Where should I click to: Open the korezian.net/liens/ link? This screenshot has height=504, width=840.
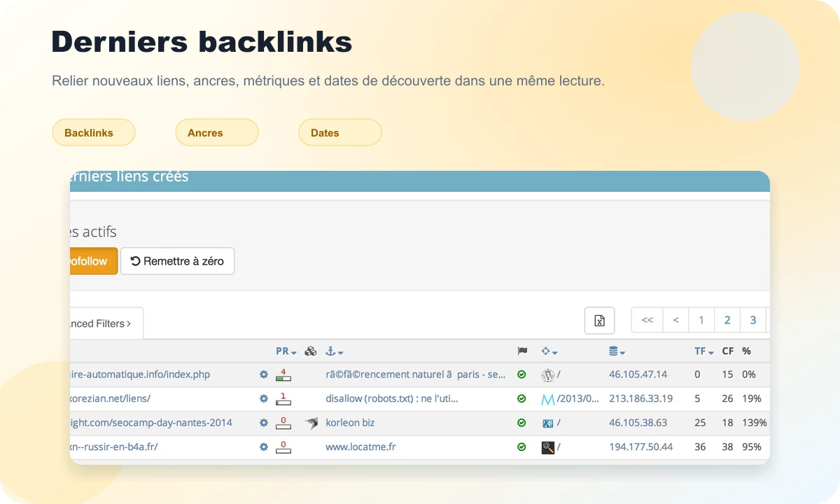(111, 398)
